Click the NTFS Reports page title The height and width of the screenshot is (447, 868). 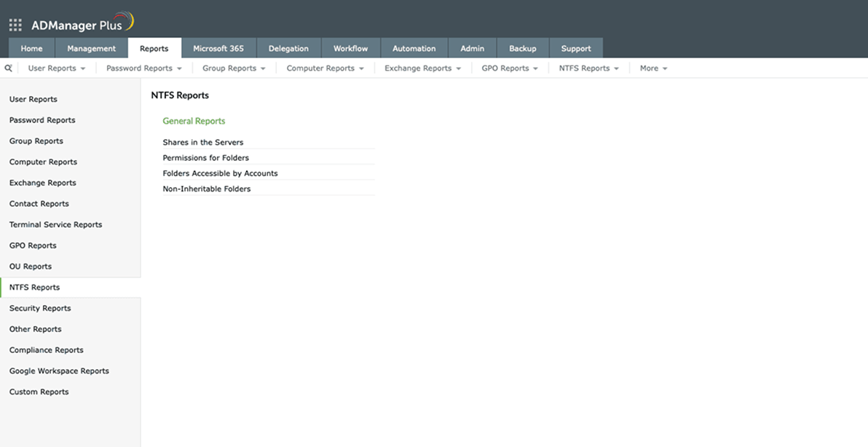click(180, 95)
